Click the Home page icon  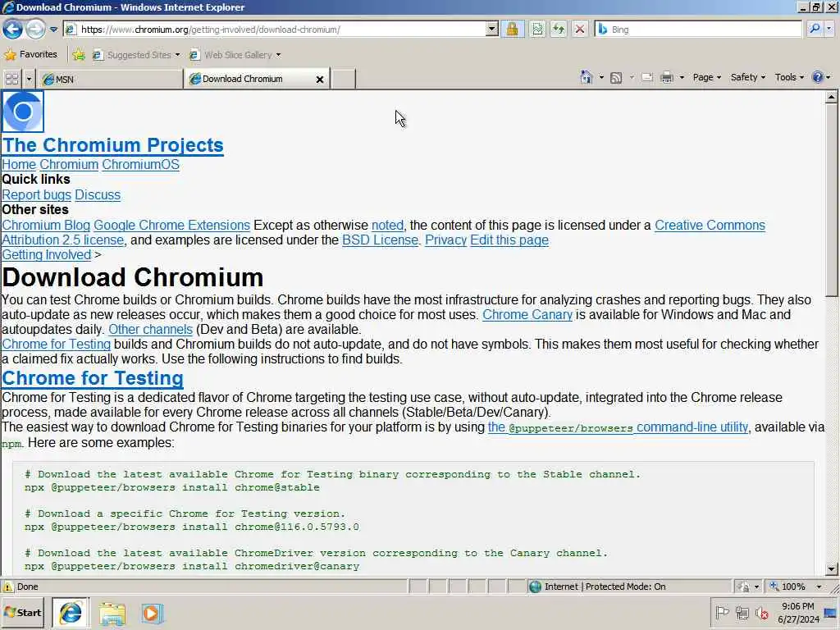pyautogui.click(x=587, y=77)
